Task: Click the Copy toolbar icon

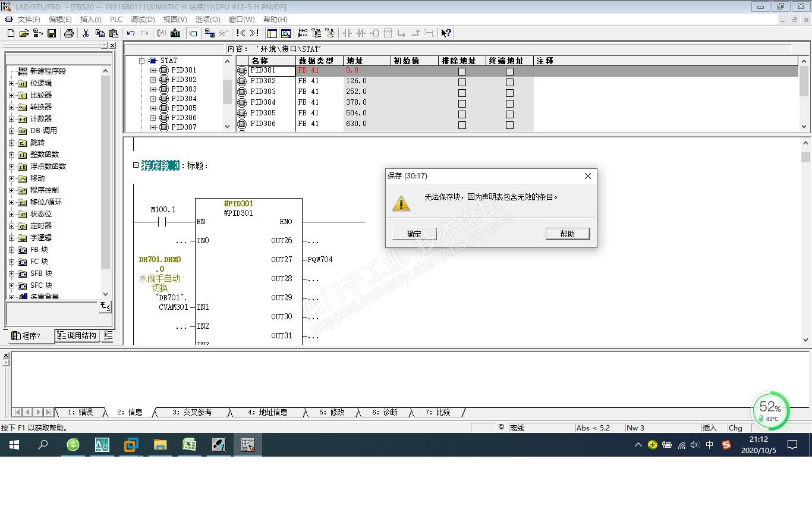Action: pyautogui.click(x=99, y=33)
